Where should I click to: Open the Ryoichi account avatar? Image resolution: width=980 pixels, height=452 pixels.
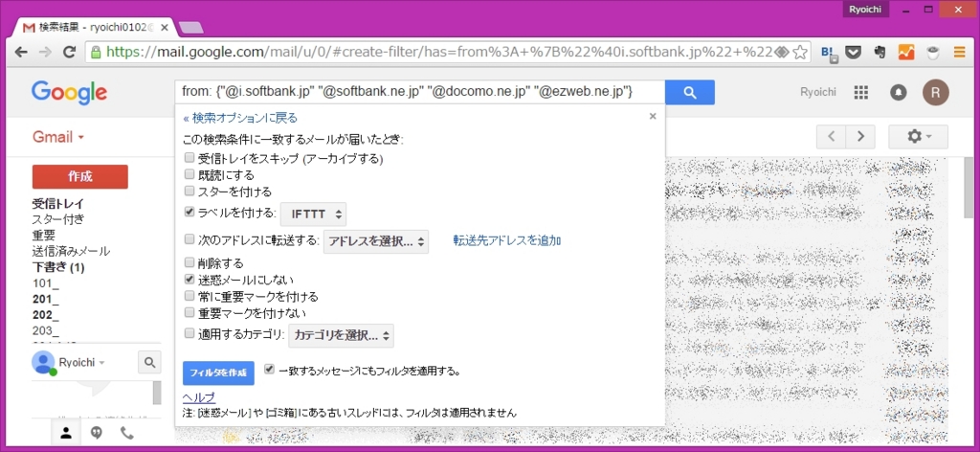(x=936, y=93)
